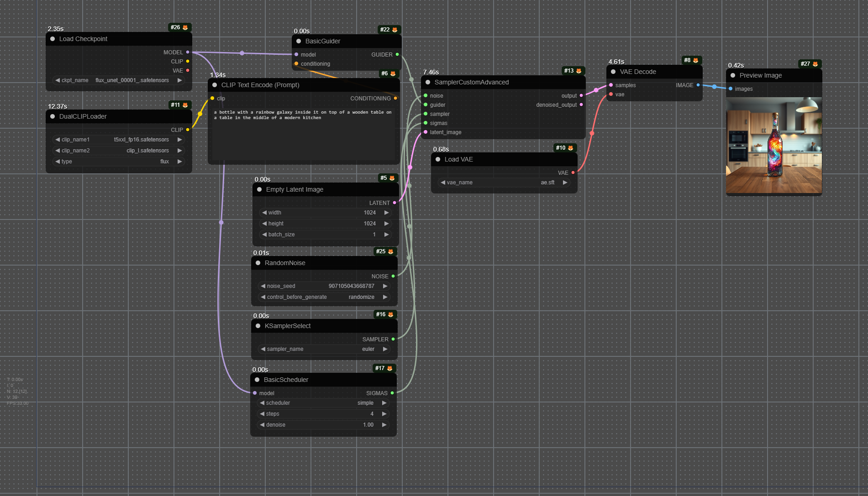Screen dimensions: 868x496
Task: Increase the width value with right arrow
Action: pyautogui.click(x=386, y=213)
